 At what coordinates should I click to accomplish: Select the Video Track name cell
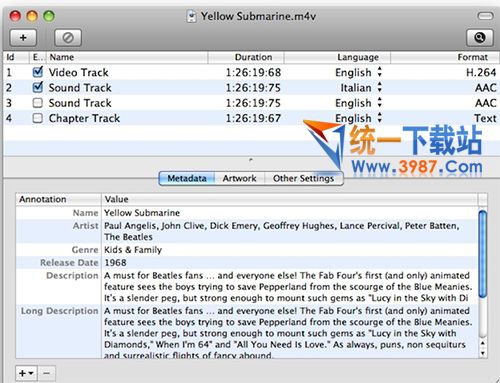78,72
